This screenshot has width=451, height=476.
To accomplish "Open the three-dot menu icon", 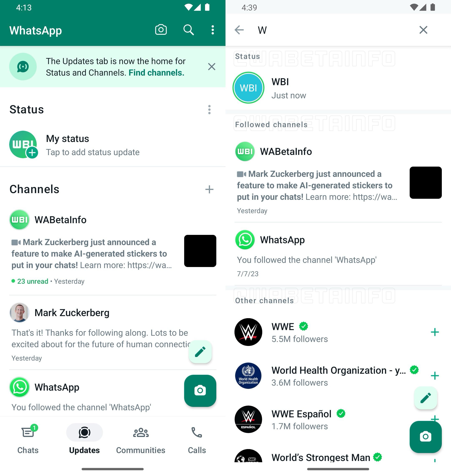I will (x=213, y=30).
